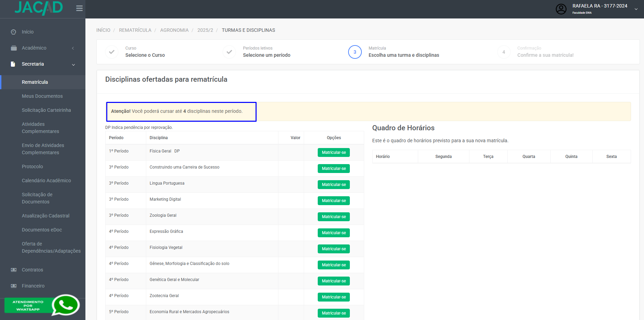Expand the user account dropdown arrow

(636, 9)
